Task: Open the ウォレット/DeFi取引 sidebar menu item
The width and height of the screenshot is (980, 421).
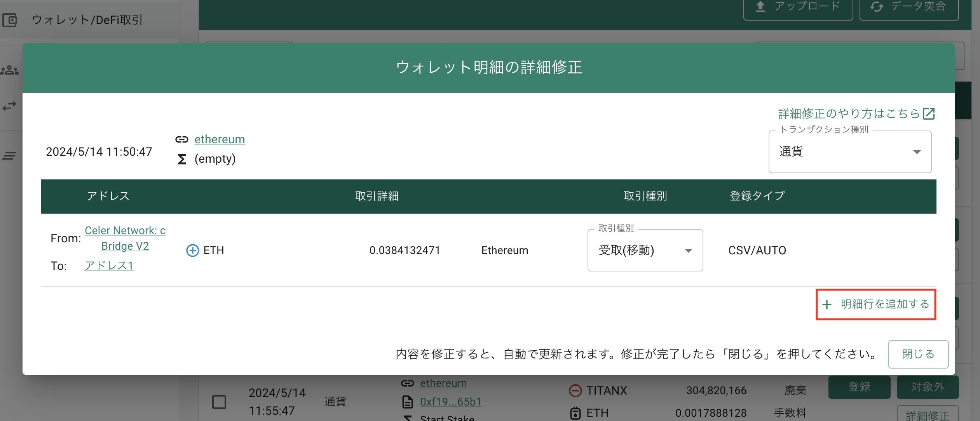Action: [x=90, y=19]
